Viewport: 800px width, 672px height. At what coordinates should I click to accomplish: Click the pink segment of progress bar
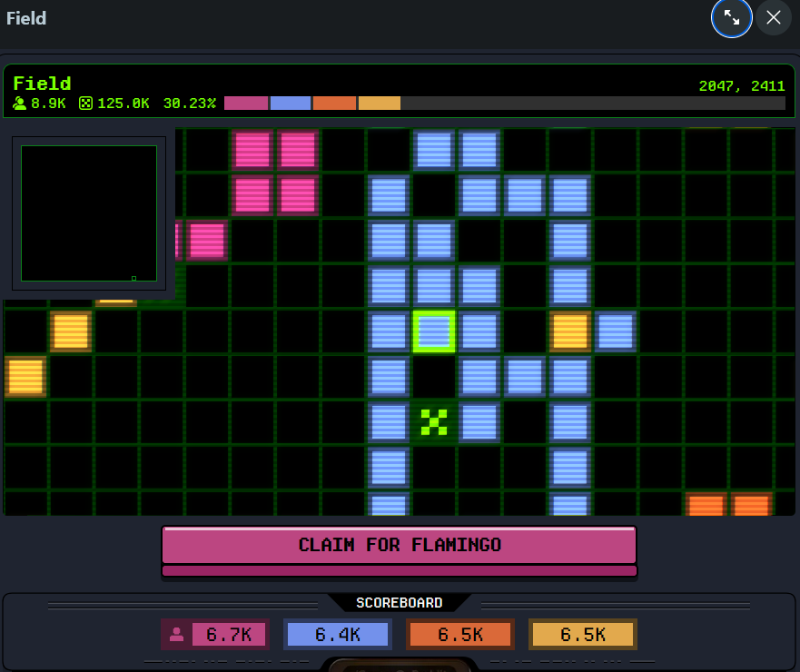246,104
